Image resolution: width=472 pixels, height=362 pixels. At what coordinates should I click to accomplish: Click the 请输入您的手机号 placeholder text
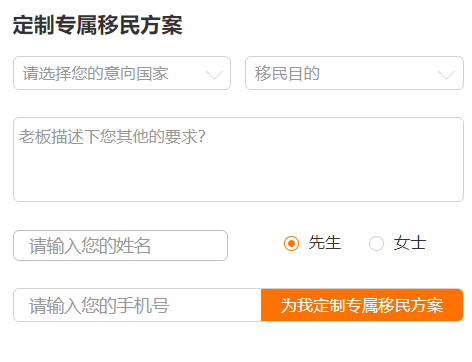click(x=99, y=306)
